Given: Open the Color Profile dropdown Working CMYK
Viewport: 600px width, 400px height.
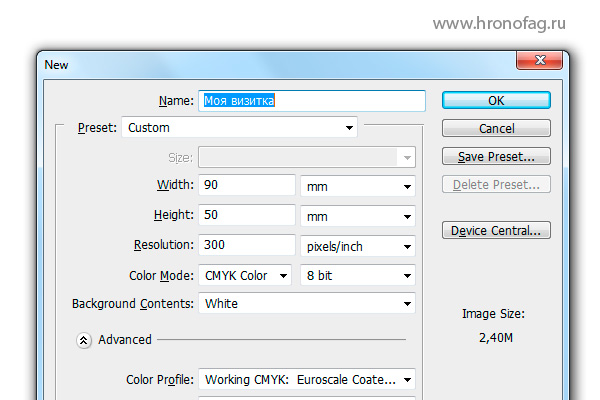Looking at the screenshot, I should 307,379.
